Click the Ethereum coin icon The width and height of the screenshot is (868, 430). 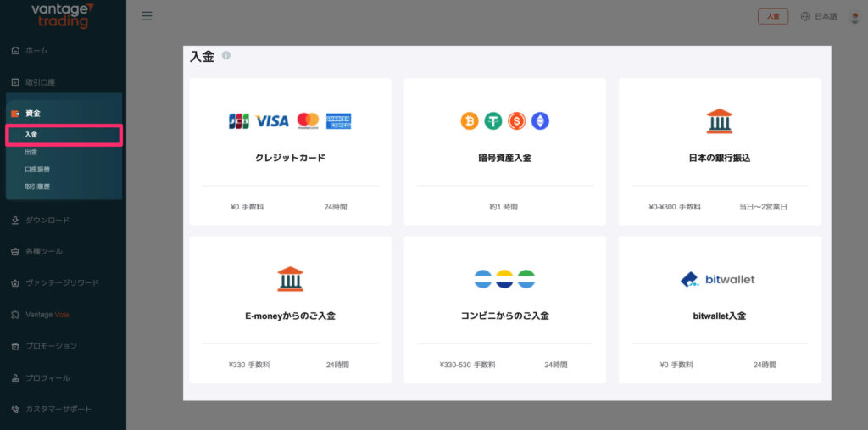(540, 120)
